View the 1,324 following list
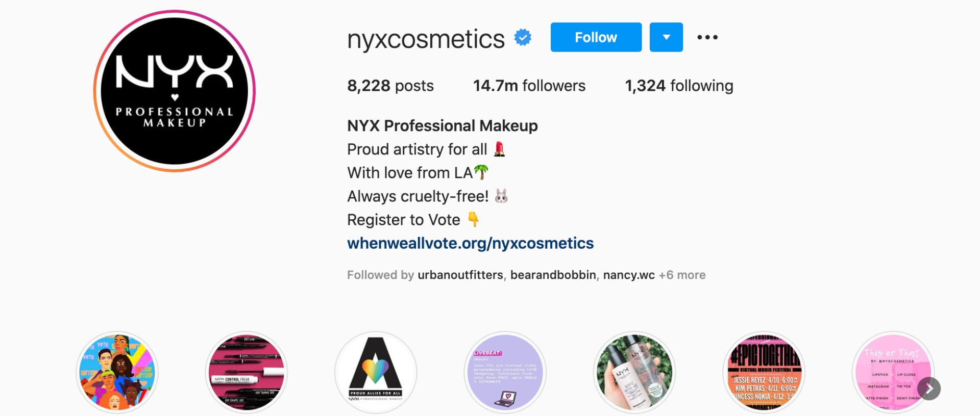Viewport: 980px width, 416px height. 679,86
